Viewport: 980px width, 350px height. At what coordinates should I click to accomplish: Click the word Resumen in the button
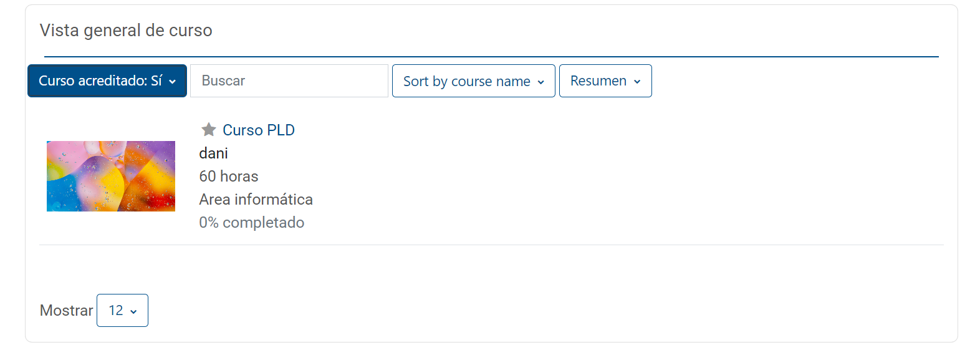click(598, 81)
